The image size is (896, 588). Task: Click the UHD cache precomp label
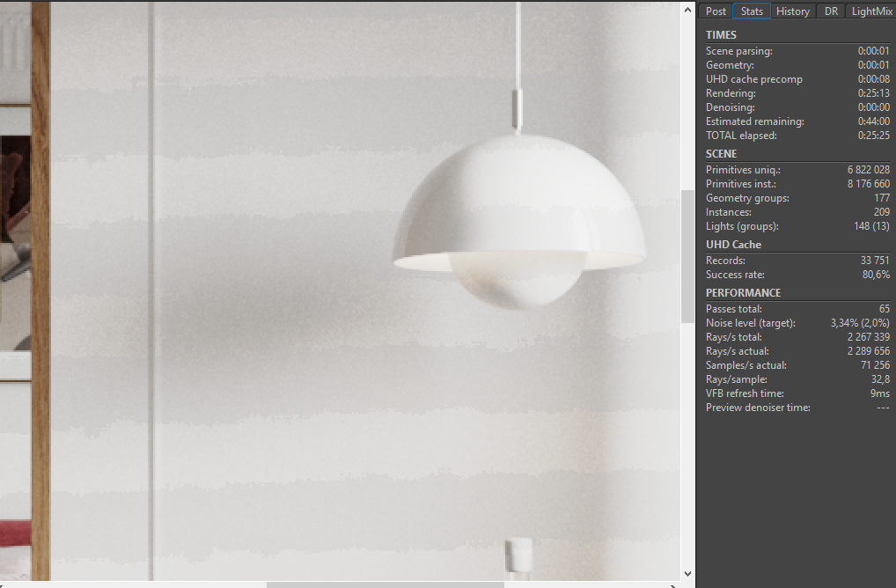tap(753, 79)
